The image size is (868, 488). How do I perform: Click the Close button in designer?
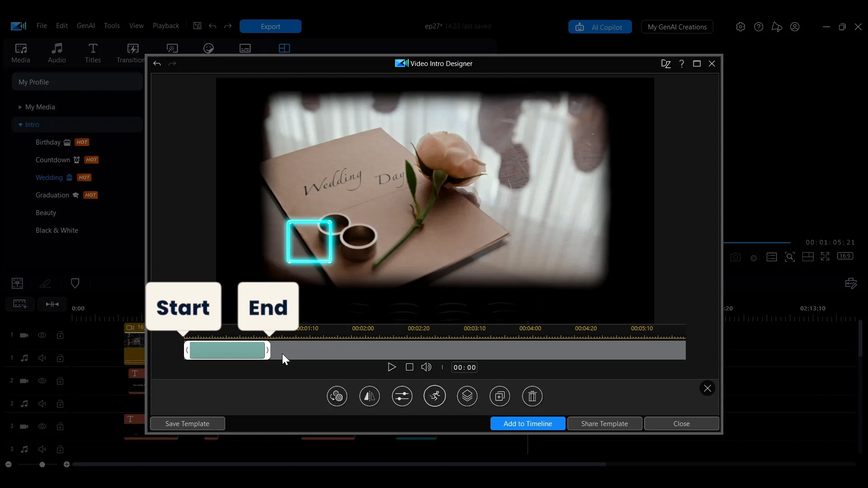tap(681, 423)
